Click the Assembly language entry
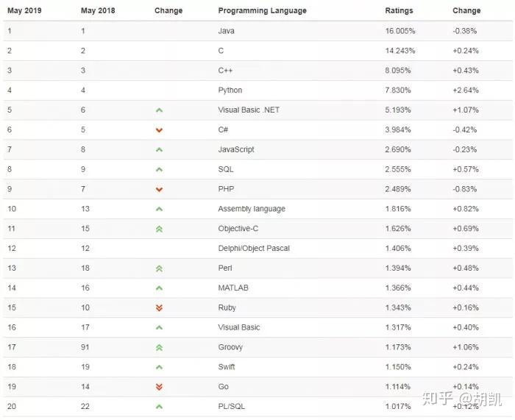The height and width of the screenshot is (420, 515). click(252, 209)
